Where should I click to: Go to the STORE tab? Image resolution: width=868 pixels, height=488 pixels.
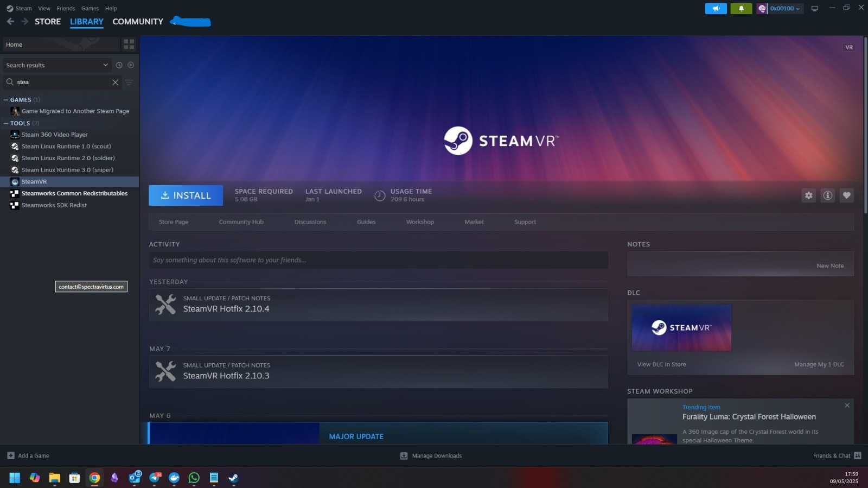(48, 22)
